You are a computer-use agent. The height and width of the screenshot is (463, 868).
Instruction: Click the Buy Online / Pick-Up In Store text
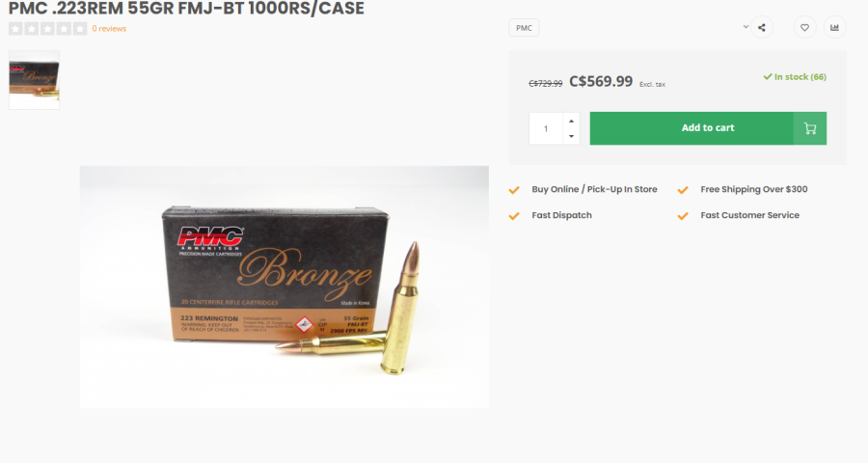pyautogui.click(x=594, y=189)
